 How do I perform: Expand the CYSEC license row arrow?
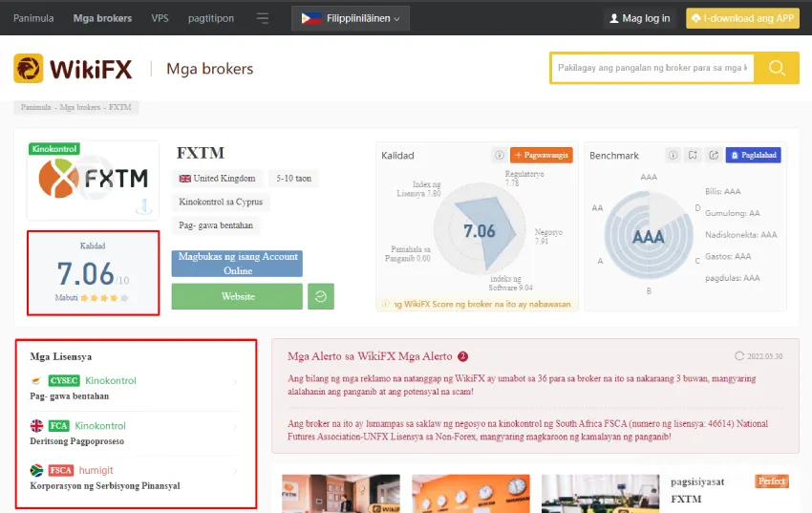pos(235,381)
